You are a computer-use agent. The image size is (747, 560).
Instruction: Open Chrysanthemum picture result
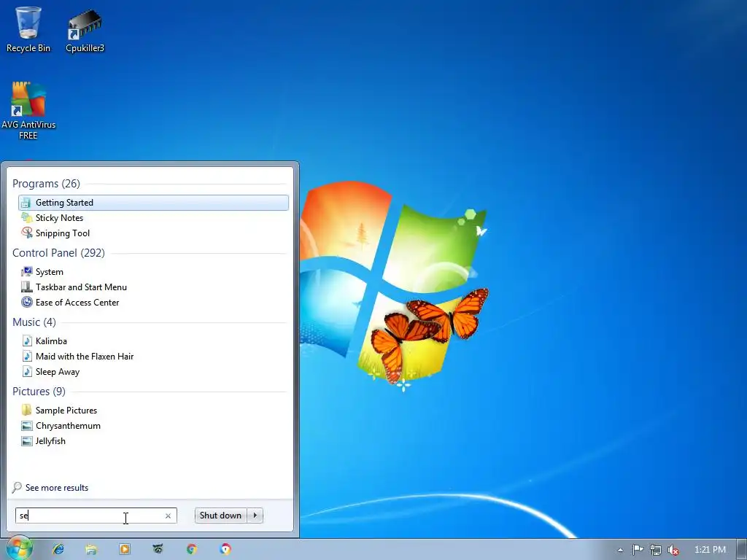point(153,425)
